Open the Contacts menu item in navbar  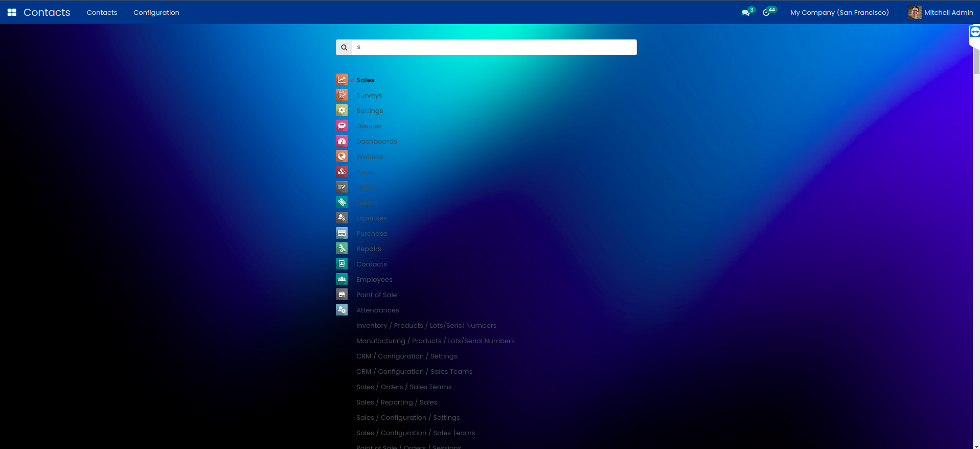pyautogui.click(x=102, y=12)
